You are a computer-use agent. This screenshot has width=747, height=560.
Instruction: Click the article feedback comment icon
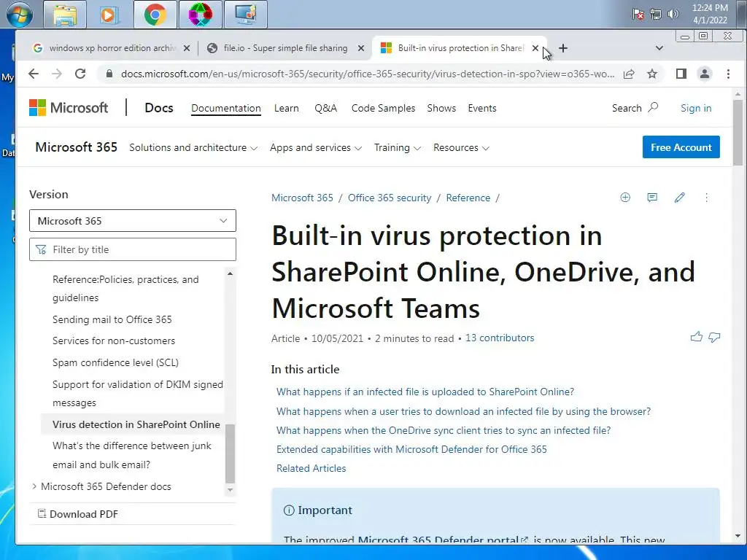point(652,198)
